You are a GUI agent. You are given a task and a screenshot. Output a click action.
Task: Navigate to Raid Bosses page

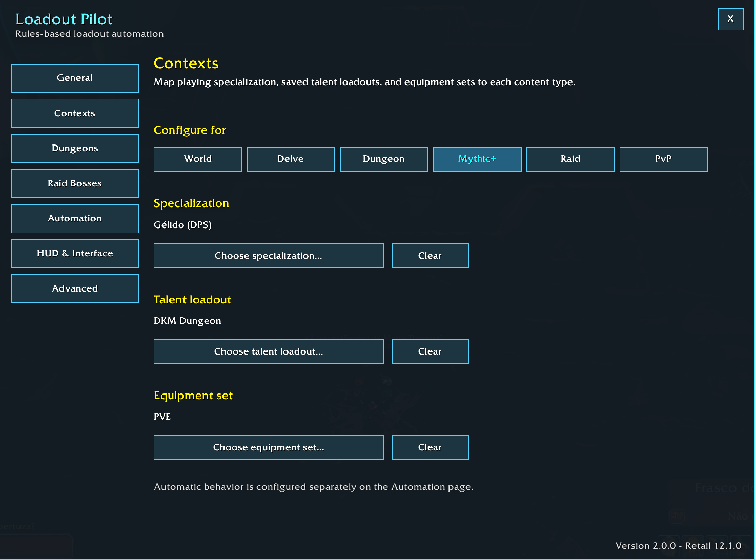pos(75,183)
